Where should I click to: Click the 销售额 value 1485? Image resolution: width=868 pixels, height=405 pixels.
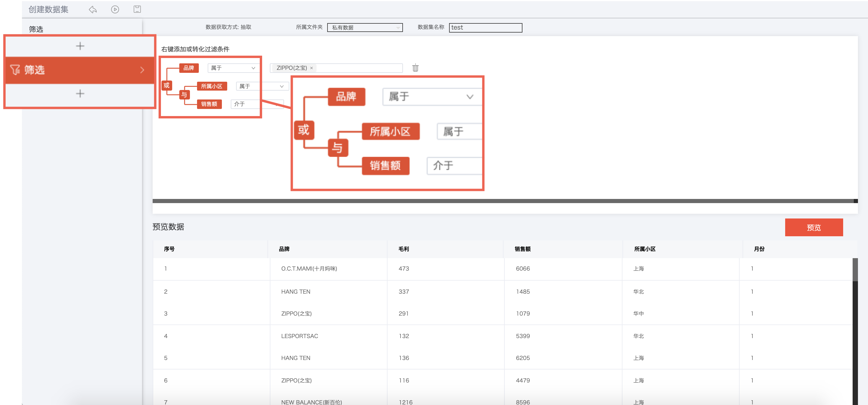tap(523, 292)
